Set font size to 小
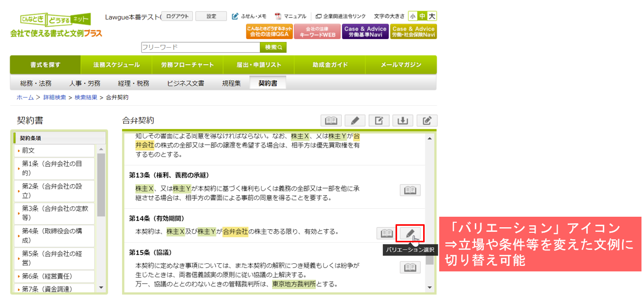The height and width of the screenshot is (300, 644). click(413, 16)
